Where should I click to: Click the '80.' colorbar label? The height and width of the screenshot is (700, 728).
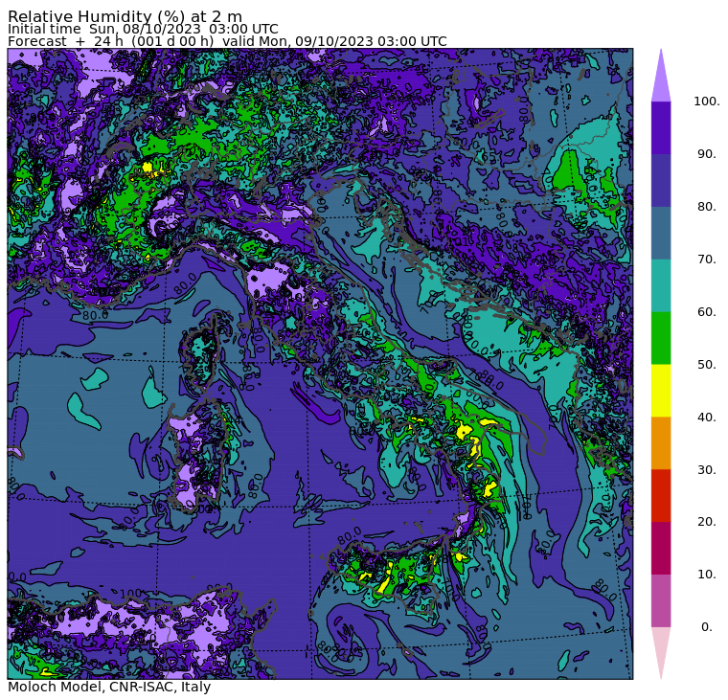tap(706, 207)
